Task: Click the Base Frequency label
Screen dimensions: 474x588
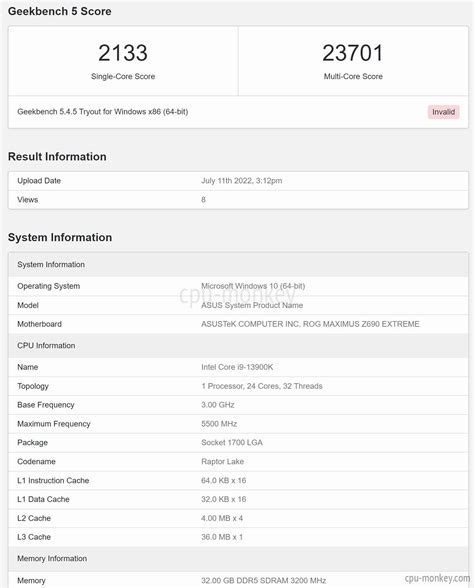Action: pos(46,405)
